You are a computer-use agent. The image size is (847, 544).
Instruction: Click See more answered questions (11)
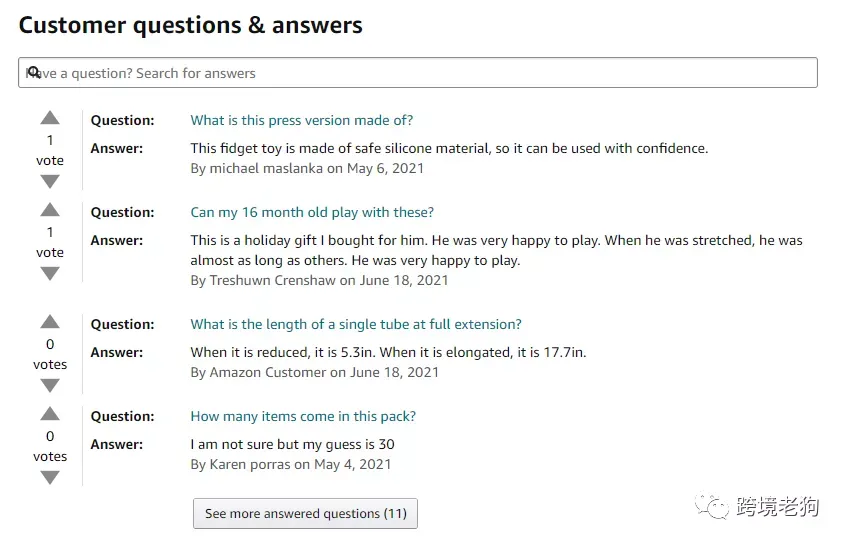(305, 513)
